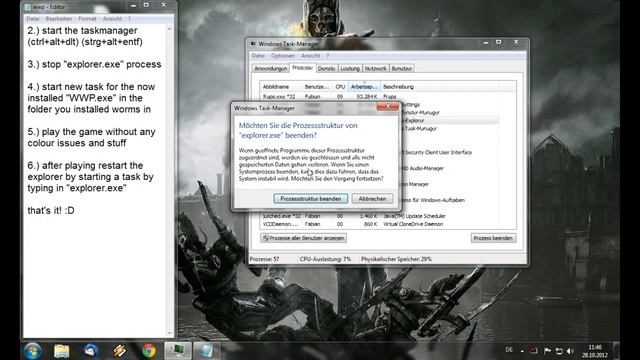Place cursor in "that's it! :D" line
The height and width of the screenshot is (360, 640).
click(x=51, y=211)
